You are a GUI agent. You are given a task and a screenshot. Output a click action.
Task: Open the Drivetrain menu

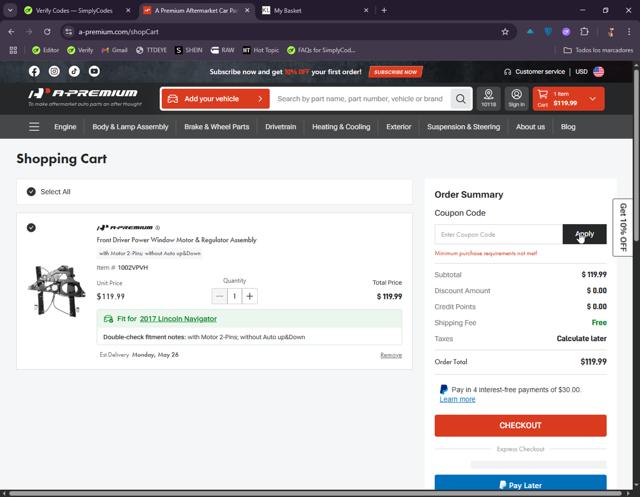281,127
